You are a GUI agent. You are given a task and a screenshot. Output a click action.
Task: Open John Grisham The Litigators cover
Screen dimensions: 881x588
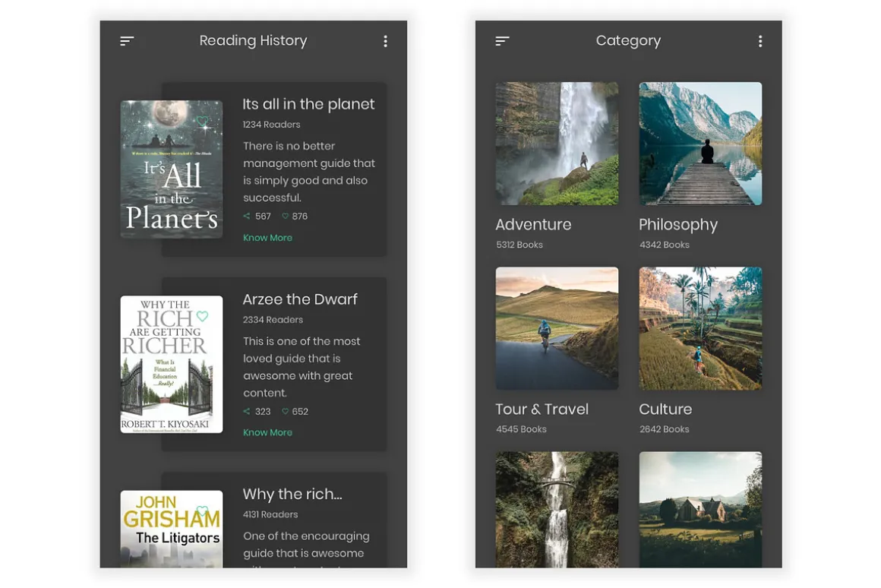172,529
